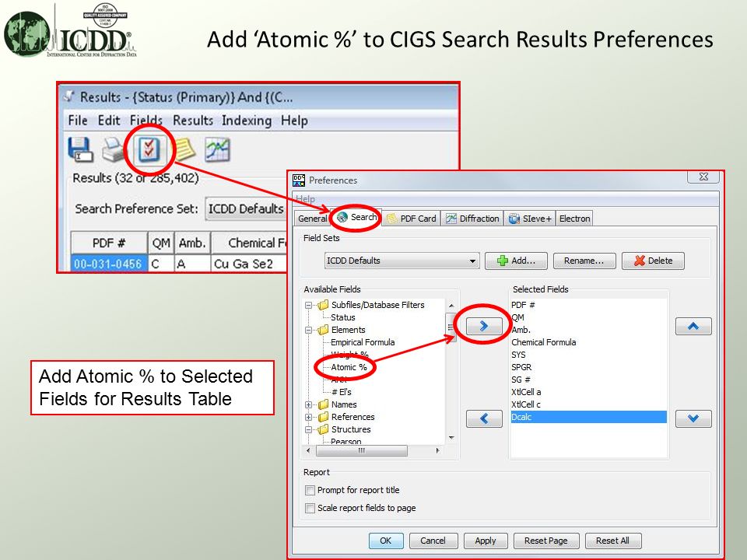Collapse the Structures tree node
The width and height of the screenshot is (747, 560).
point(308,429)
